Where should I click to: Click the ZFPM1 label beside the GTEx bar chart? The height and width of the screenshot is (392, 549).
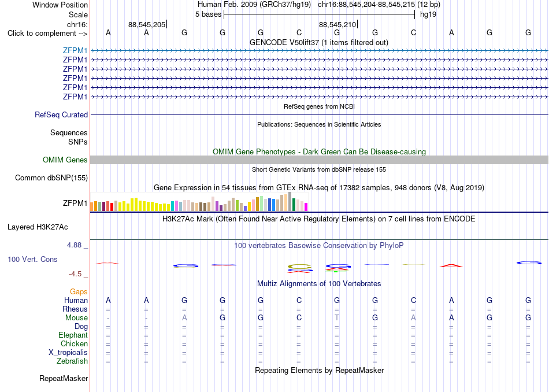(x=75, y=203)
